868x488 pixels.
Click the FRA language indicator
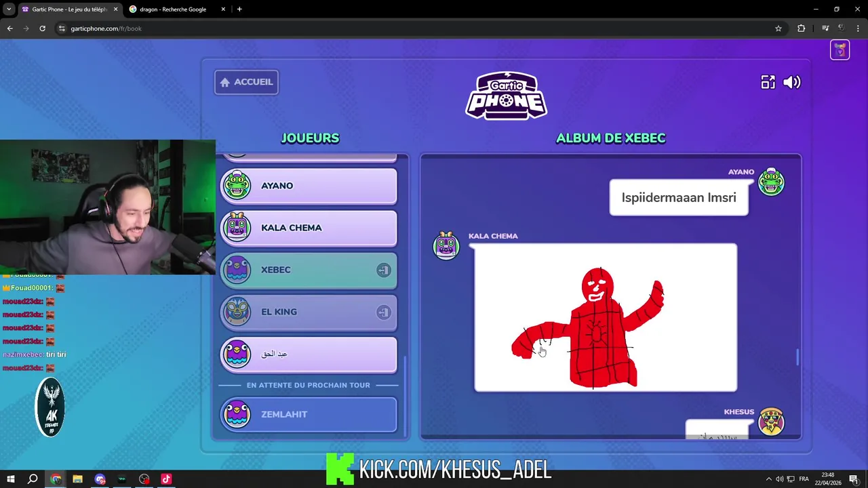click(x=804, y=479)
